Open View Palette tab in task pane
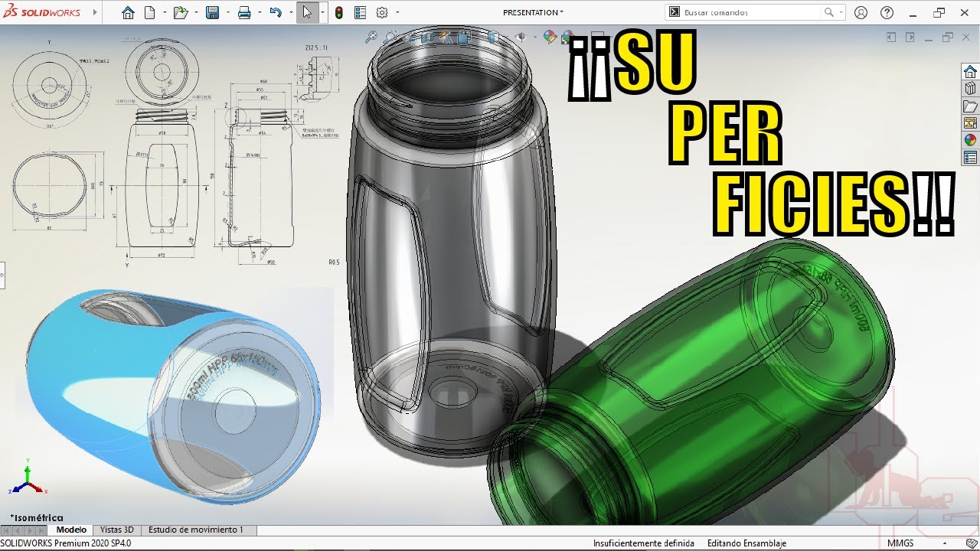Viewport: 980px width, 551px height. point(970,122)
